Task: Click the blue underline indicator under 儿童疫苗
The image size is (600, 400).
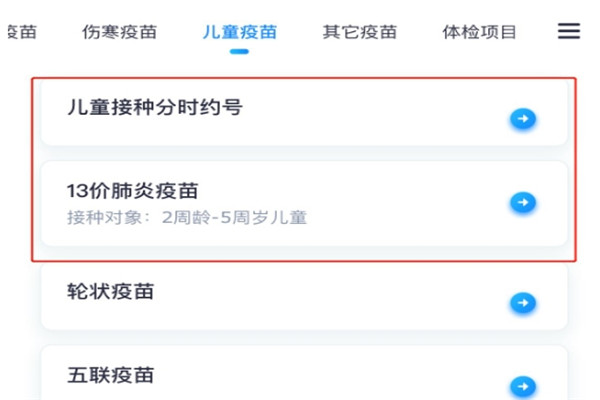Action: point(239,52)
